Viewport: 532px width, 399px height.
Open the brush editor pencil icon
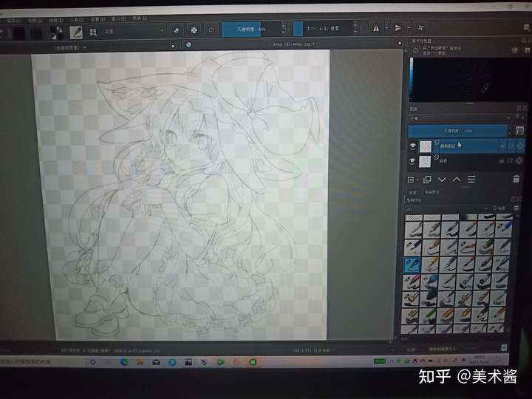76,32
